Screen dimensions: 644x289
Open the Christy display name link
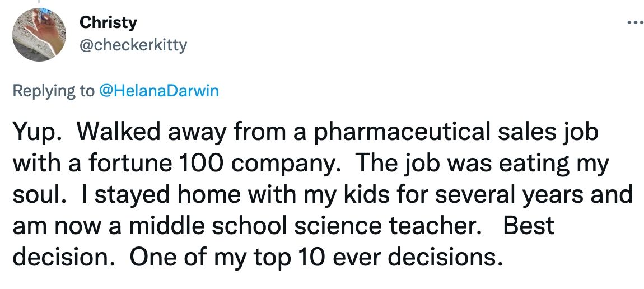109,23
